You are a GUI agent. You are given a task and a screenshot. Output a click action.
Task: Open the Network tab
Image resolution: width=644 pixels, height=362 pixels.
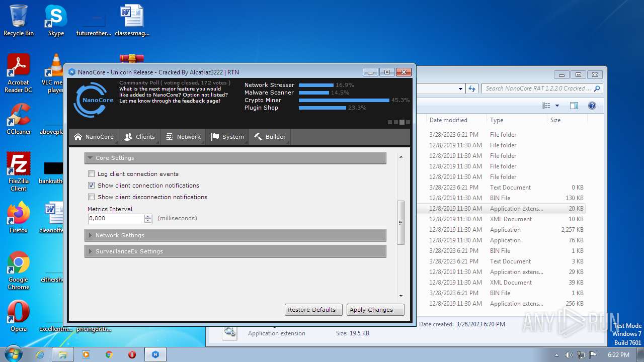click(x=183, y=137)
